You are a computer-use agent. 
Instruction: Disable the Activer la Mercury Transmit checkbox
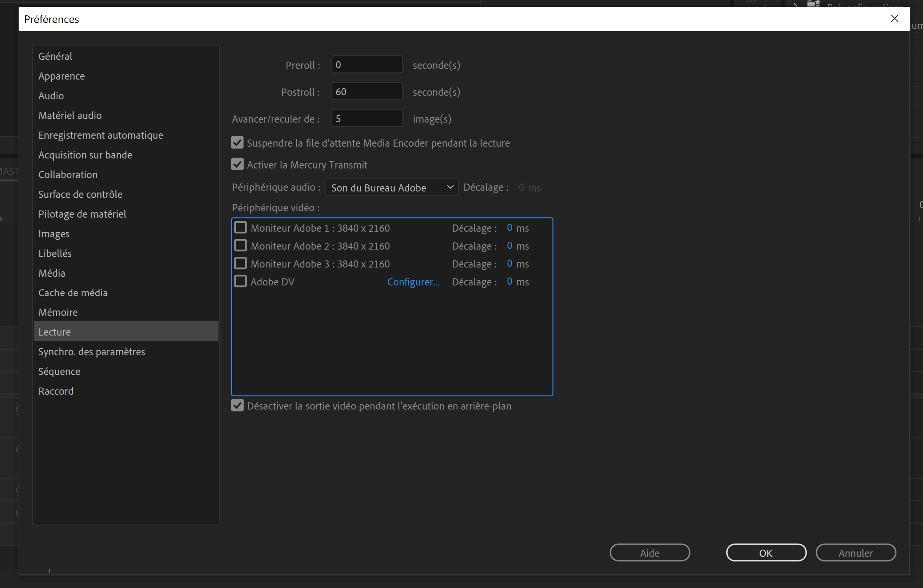tap(237, 165)
